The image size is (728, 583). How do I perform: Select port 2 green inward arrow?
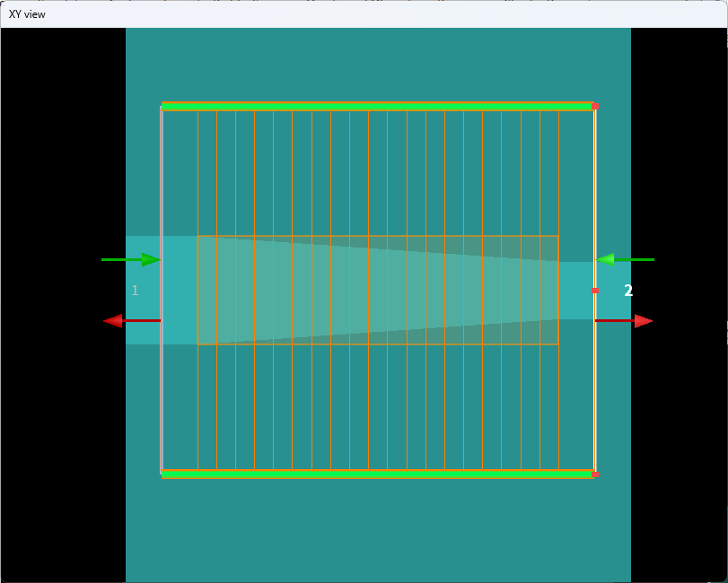[x=625, y=260]
